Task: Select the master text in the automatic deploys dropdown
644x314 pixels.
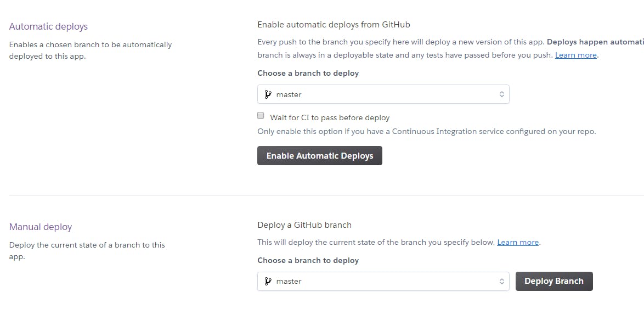Action: (289, 94)
